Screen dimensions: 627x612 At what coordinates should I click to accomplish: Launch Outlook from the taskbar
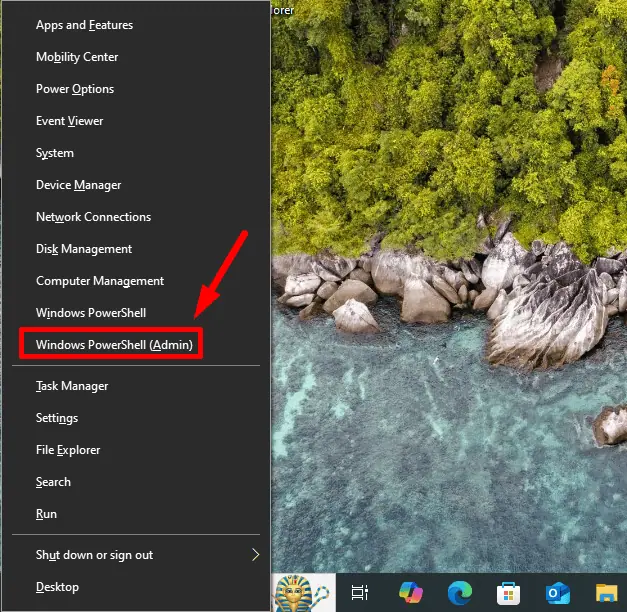click(557, 594)
